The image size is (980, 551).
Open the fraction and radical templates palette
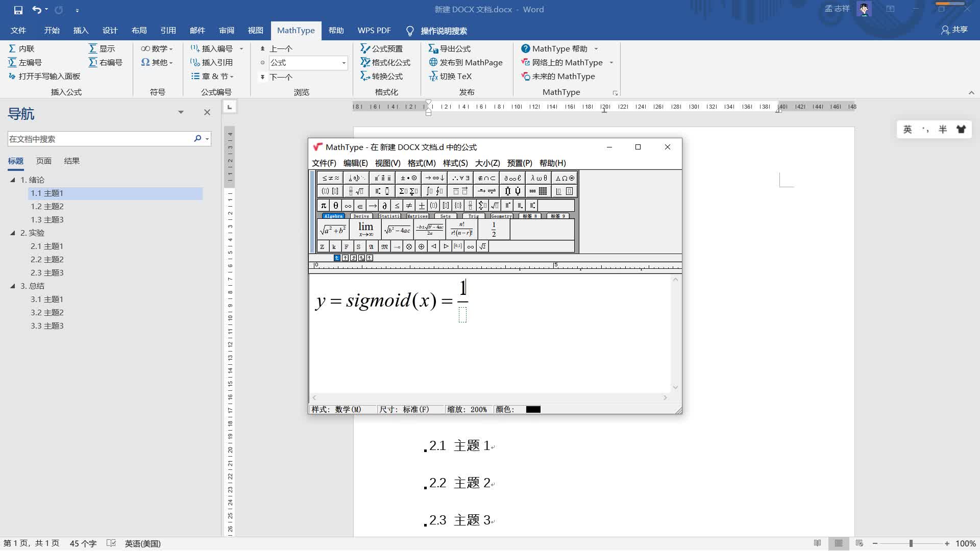pyautogui.click(x=356, y=191)
